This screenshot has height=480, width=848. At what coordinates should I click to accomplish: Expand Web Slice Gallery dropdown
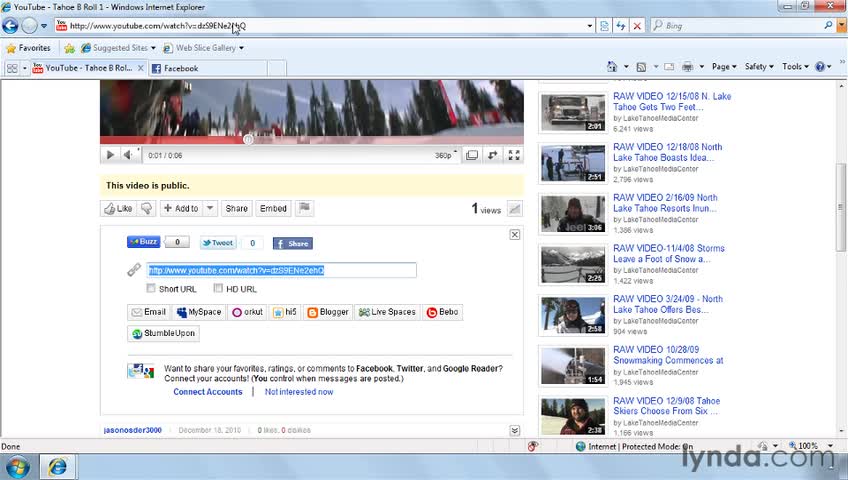click(241, 48)
